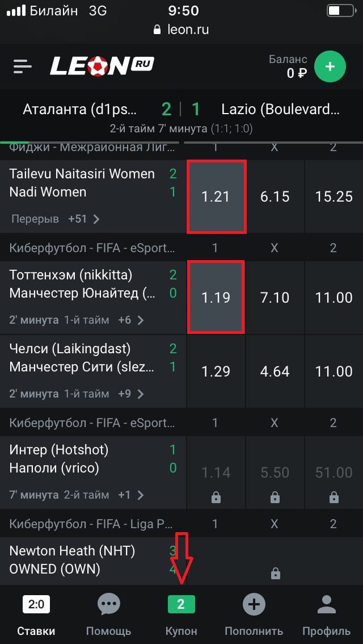
Task: Open the Купон badge showing 2
Action: tap(181, 605)
